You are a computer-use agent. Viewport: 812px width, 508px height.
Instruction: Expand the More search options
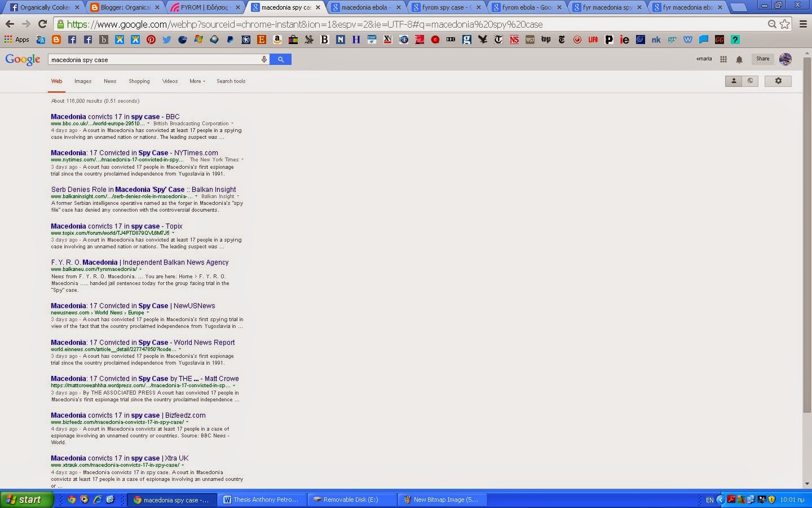coord(197,81)
